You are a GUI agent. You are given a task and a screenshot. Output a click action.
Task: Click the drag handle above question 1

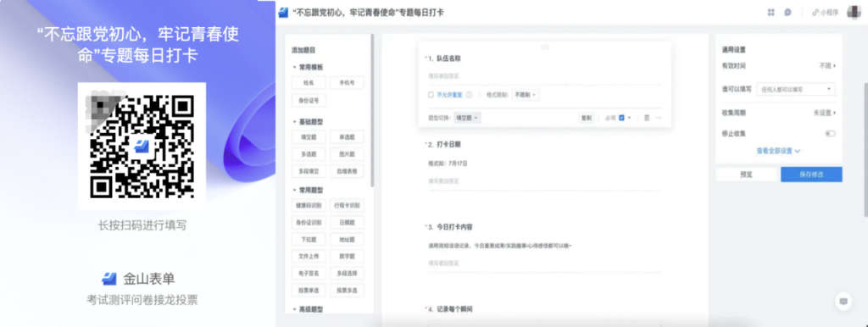click(545, 47)
